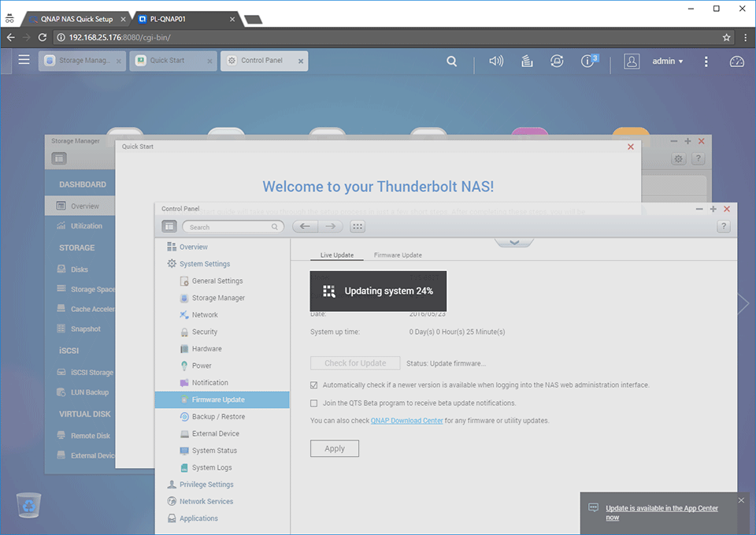Image resolution: width=756 pixels, height=535 pixels.
Task: Open Hardware settings in sidebar
Action: point(206,348)
